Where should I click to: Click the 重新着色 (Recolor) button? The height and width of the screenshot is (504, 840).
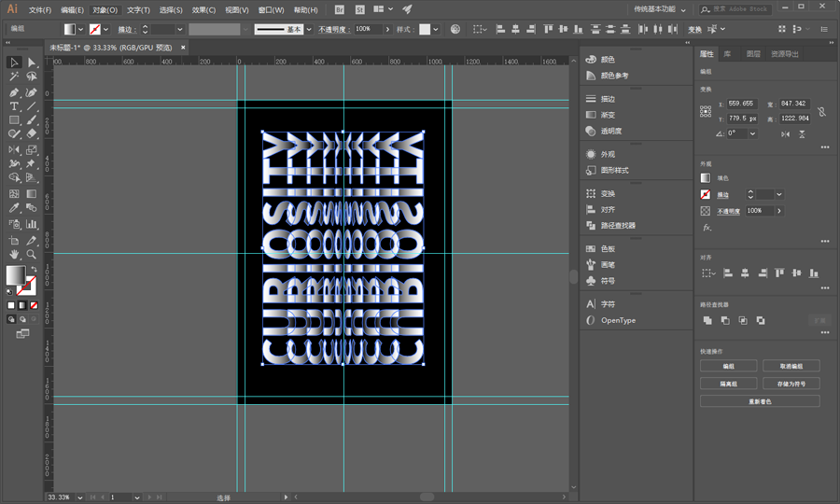pyautogui.click(x=760, y=401)
